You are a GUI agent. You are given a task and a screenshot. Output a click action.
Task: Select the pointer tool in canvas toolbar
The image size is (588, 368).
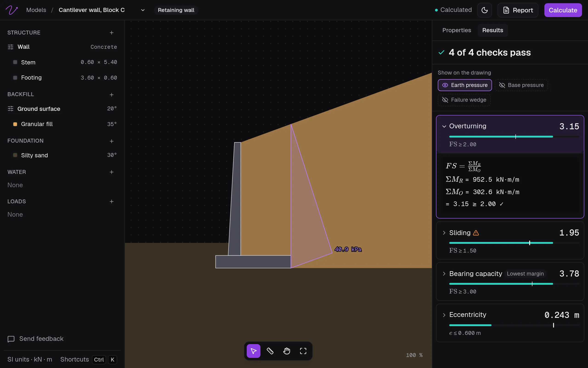coord(253,351)
